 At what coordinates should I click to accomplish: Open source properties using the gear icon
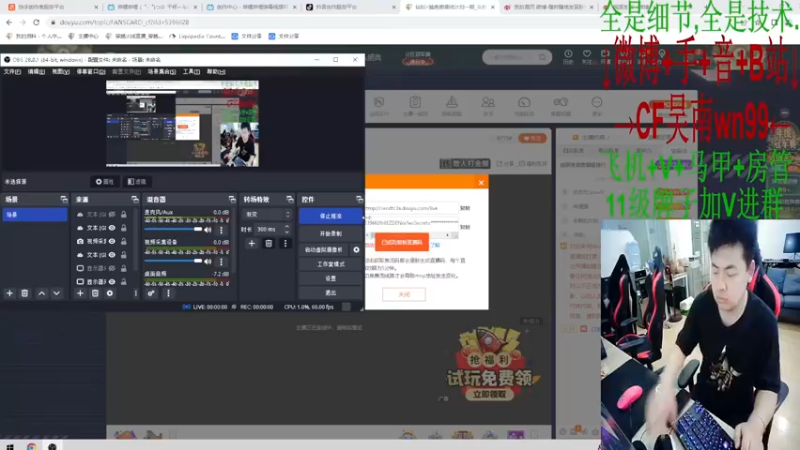tap(110, 293)
